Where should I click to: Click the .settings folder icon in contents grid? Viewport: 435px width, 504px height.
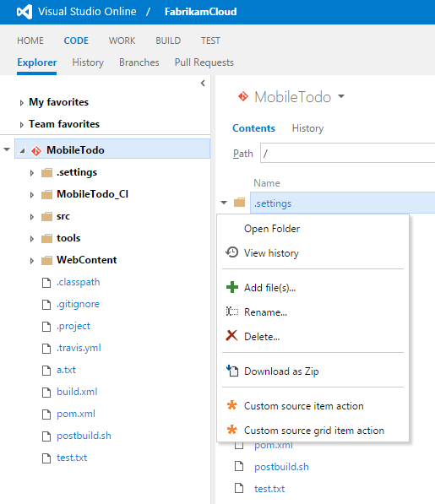coord(240,203)
